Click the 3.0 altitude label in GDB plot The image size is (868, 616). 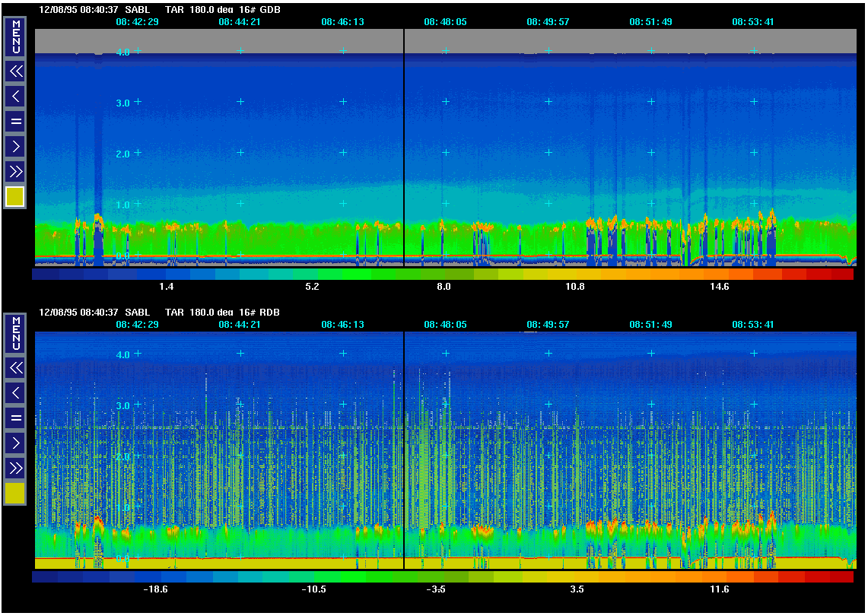(122, 102)
